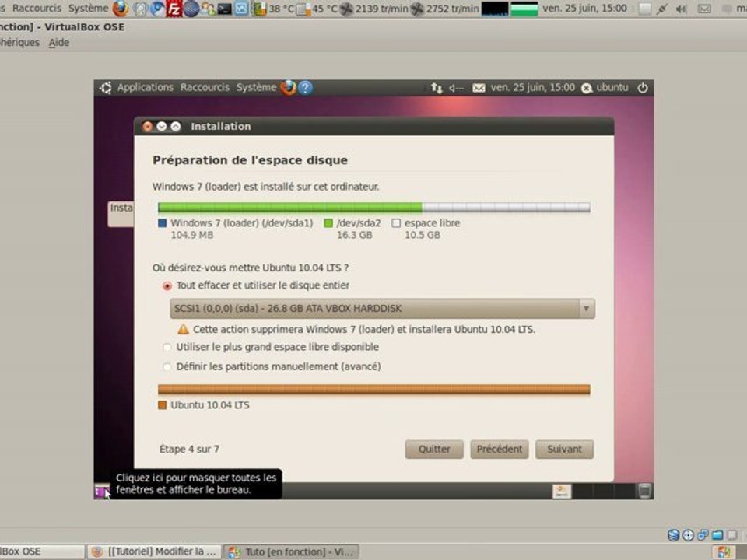
Task: Click the green /dev/sda2 partition bar
Action: [x=290, y=207]
